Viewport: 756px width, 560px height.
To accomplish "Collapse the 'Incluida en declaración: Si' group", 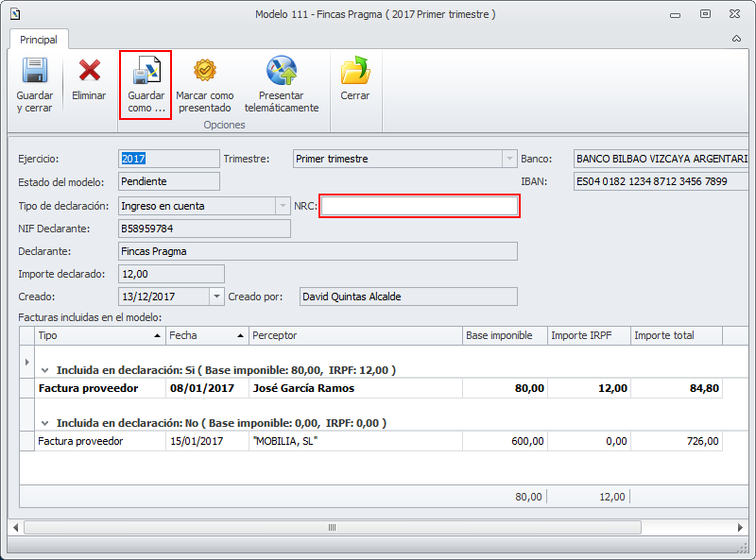I will pyautogui.click(x=45, y=370).
